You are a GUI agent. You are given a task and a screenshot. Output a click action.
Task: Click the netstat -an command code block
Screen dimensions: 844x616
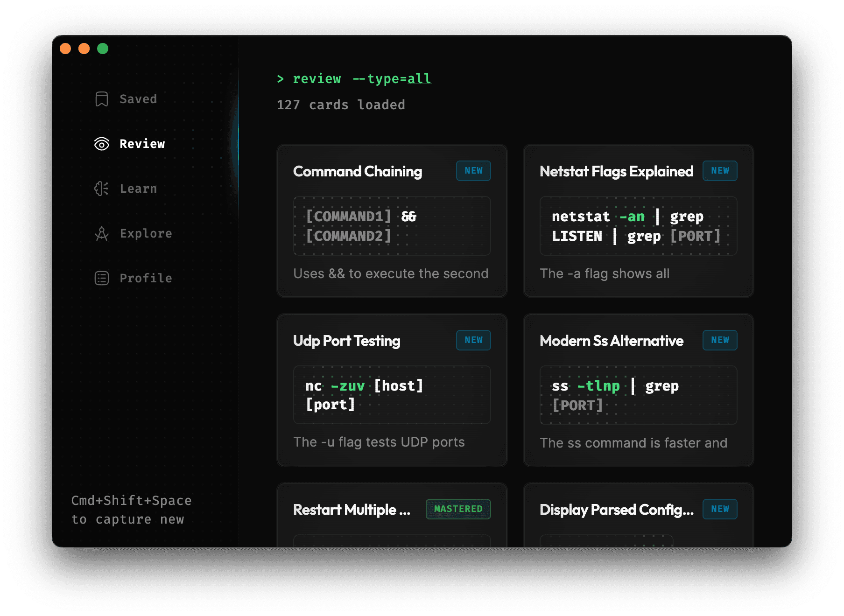pyautogui.click(x=638, y=226)
